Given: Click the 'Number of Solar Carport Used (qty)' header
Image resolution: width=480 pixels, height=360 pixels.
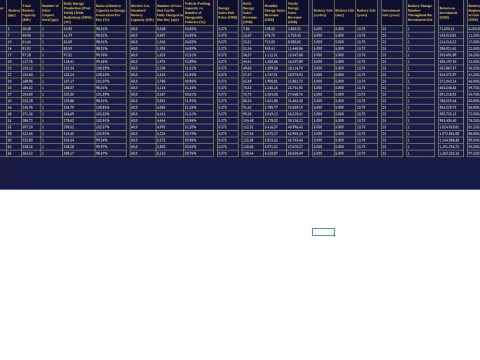Looking at the screenshot, I should [x=51, y=13].
